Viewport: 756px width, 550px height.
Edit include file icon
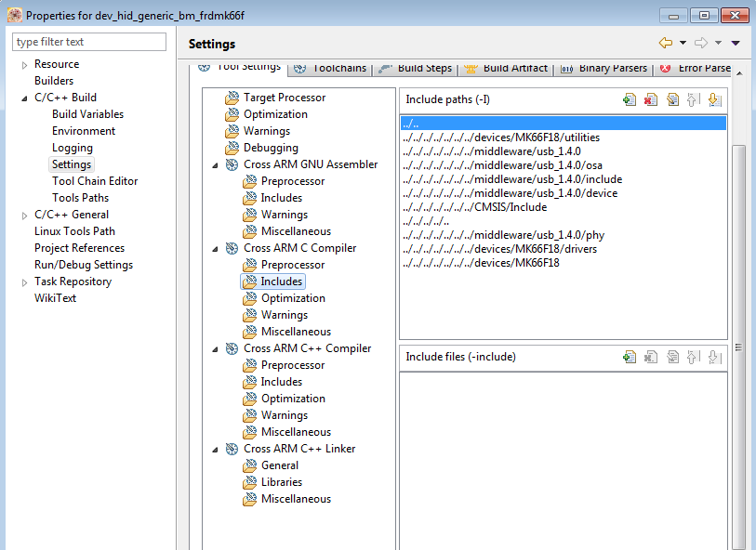(x=672, y=357)
